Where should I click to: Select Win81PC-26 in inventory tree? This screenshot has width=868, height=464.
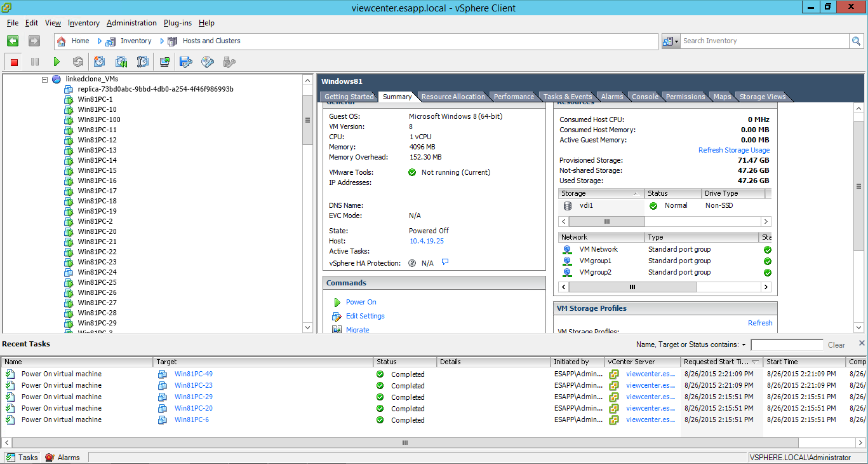tap(97, 292)
